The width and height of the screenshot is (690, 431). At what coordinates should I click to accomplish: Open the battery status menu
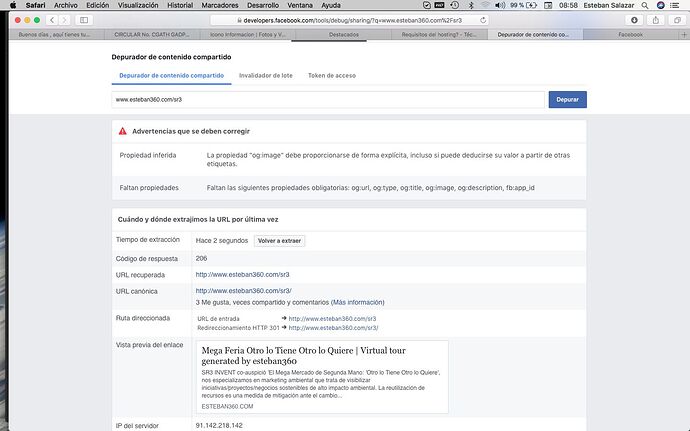click(x=524, y=5)
